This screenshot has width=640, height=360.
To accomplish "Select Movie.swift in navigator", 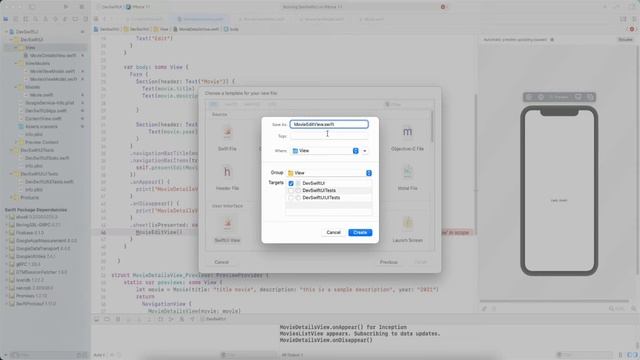I will click(x=41, y=95).
